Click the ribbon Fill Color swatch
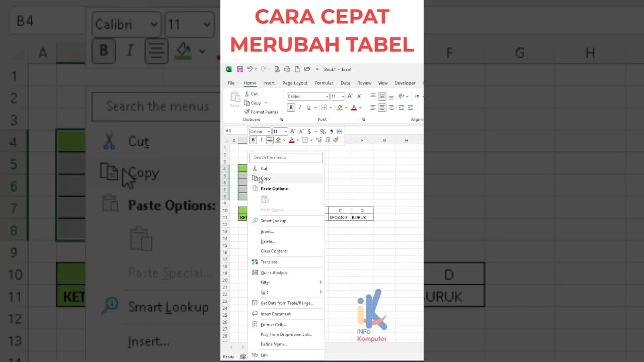The image size is (644, 362). (340, 108)
